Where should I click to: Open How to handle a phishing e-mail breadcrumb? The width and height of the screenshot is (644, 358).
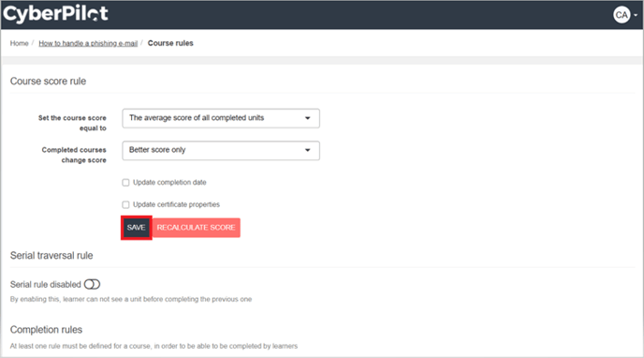pos(88,43)
